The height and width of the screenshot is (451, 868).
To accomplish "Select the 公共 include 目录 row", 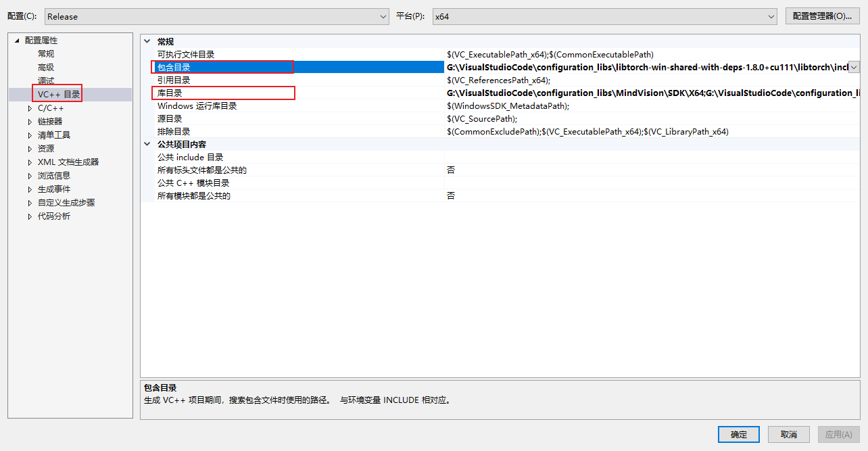I will click(x=500, y=157).
